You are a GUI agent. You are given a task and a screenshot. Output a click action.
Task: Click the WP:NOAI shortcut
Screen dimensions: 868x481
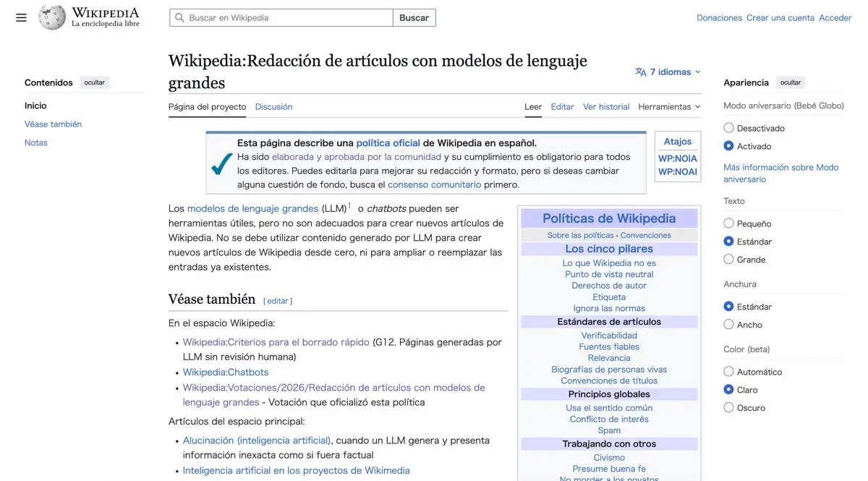coord(678,171)
